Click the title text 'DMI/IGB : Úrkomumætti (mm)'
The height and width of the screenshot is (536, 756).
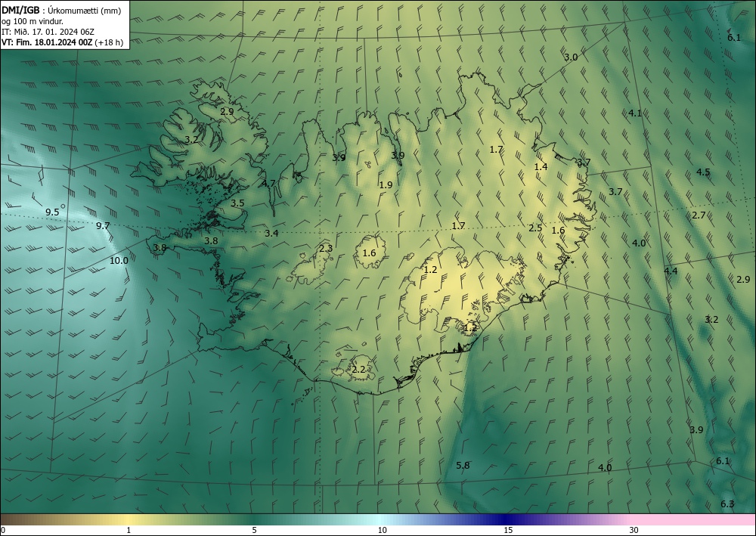click(61, 10)
